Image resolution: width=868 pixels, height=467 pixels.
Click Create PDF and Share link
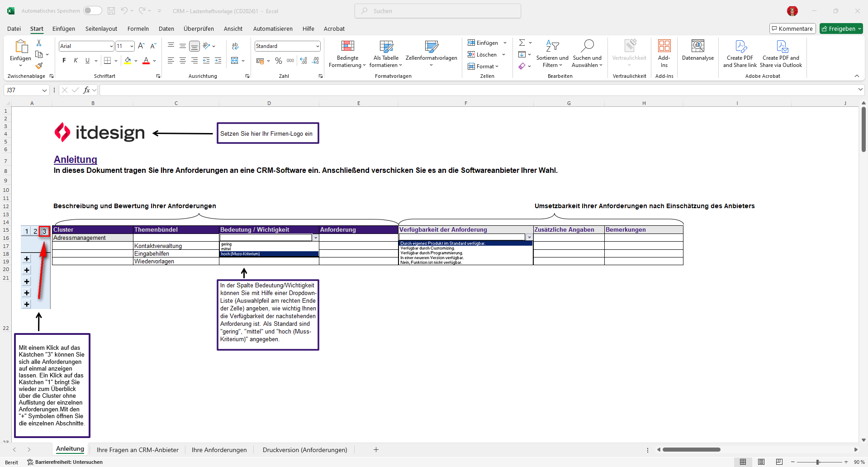coord(740,54)
